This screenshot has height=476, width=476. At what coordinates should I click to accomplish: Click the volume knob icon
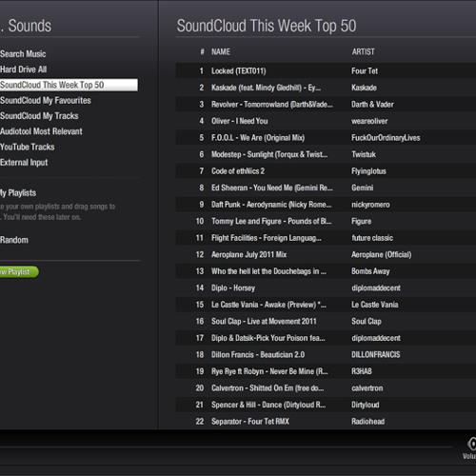pos(471,444)
